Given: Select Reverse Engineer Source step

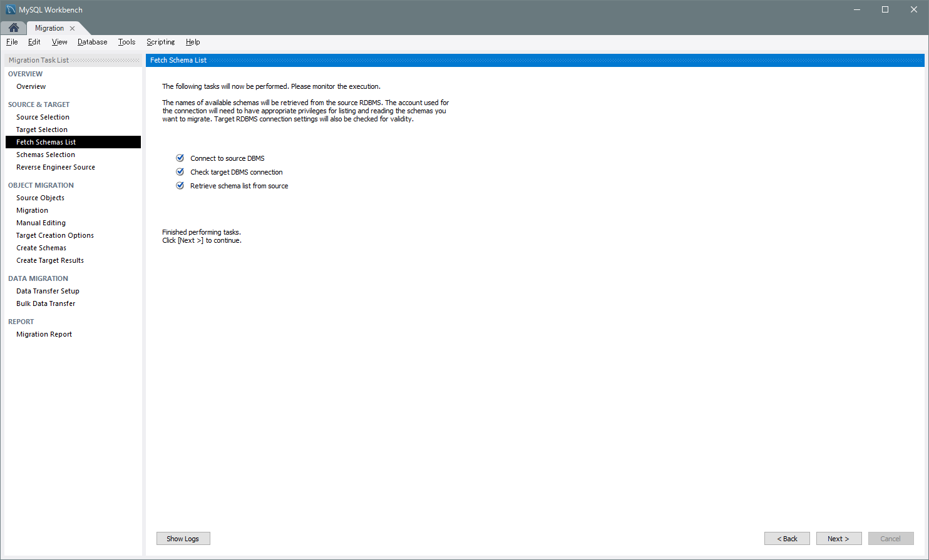Looking at the screenshot, I should (x=56, y=167).
